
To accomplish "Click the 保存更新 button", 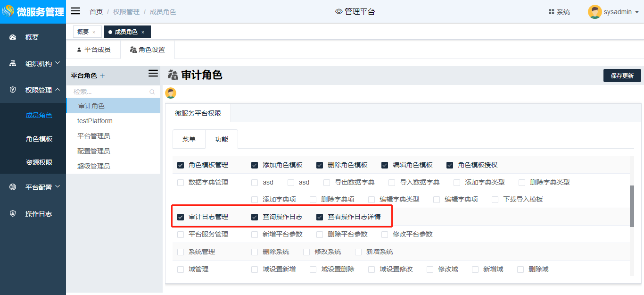I will coord(622,76).
